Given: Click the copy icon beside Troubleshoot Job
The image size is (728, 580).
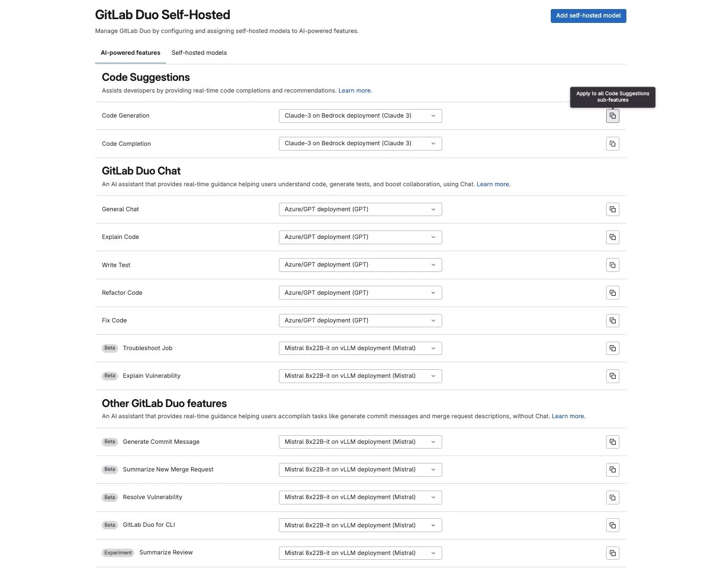Looking at the screenshot, I should pyautogui.click(x=613, y=348).
